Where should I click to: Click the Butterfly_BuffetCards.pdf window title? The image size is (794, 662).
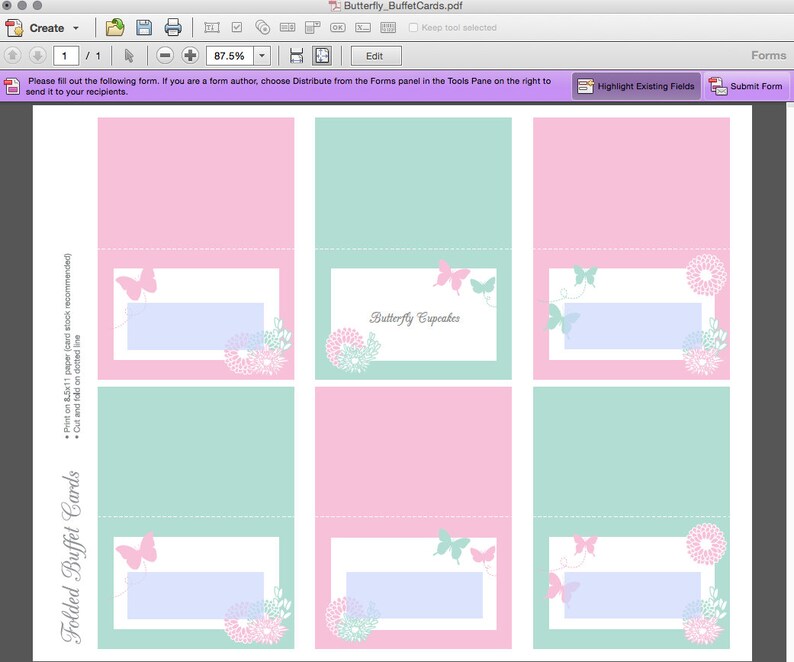[x=403, y=6]
